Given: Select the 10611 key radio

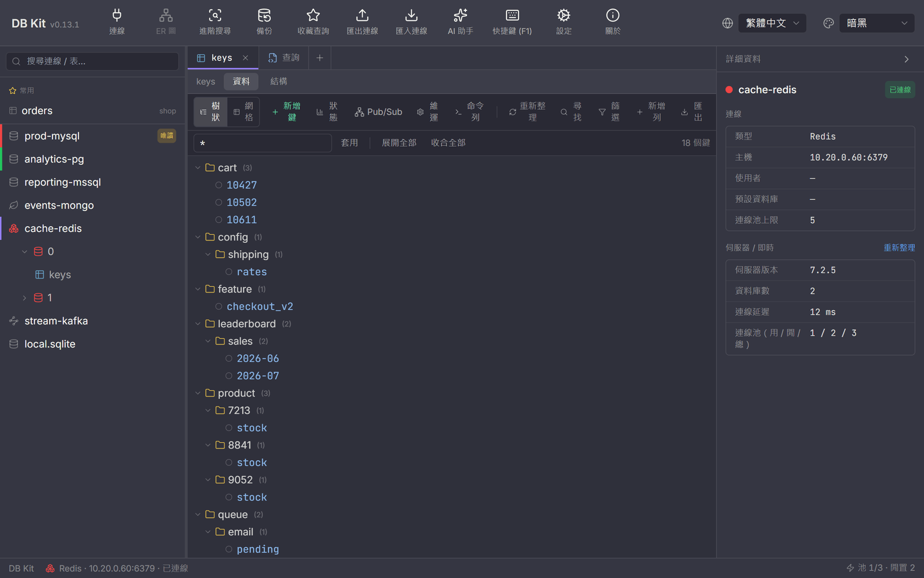Looking at the screenshot, I should point(218,220).
